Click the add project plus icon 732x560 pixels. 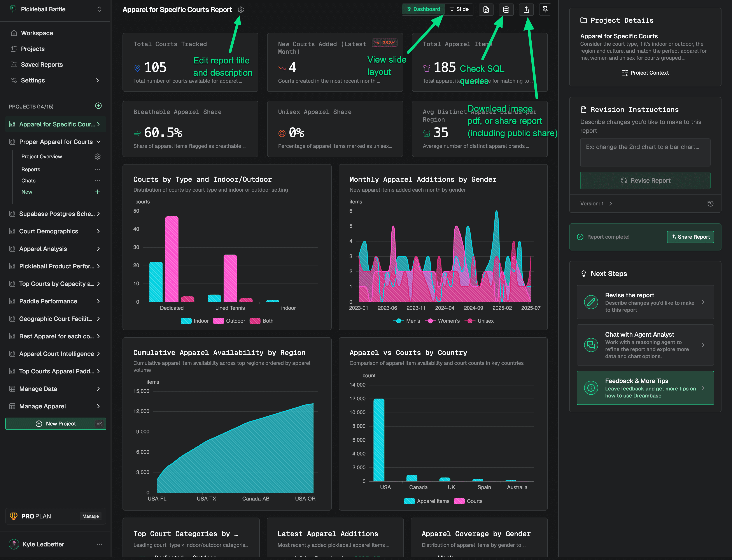(98, 106)
